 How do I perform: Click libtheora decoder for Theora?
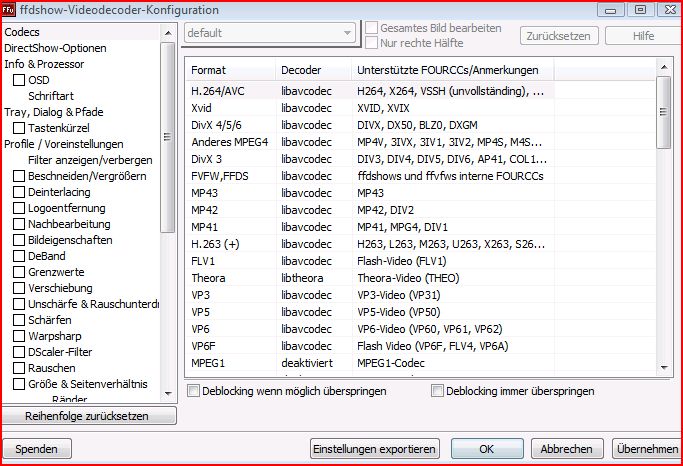(302, 278)
